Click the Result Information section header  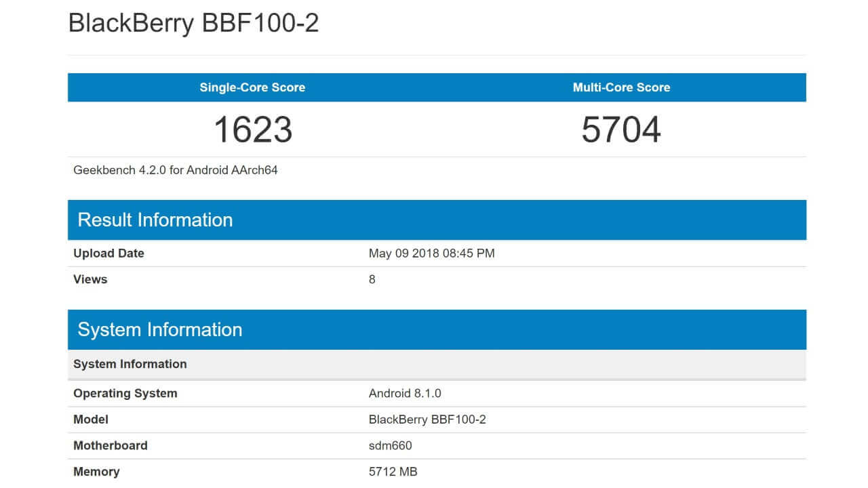click(155, 220)
